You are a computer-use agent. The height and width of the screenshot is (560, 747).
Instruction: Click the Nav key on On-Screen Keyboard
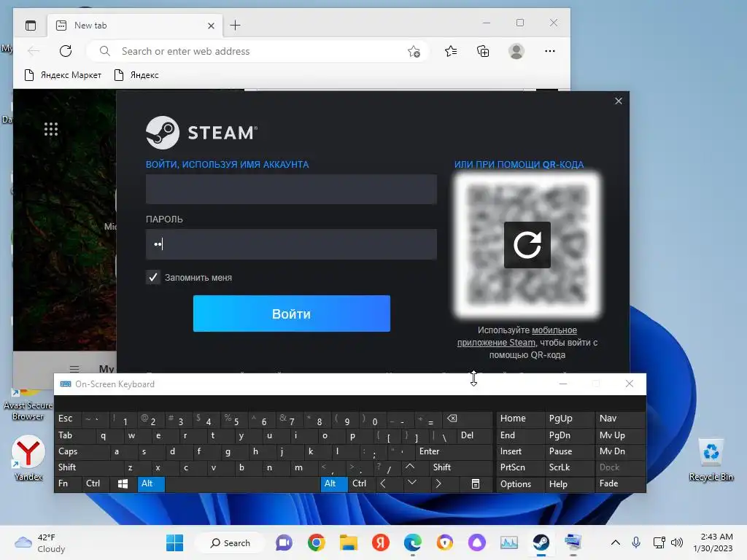point(621,418)
